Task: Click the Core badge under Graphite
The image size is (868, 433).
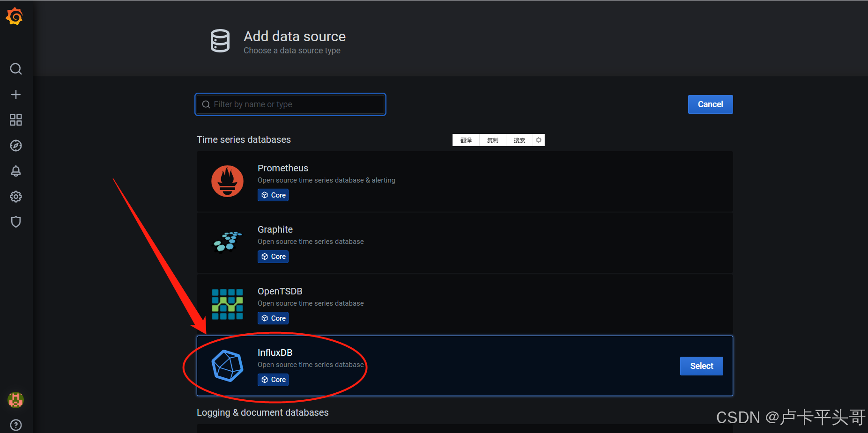Action: click(x=273, y=257)
